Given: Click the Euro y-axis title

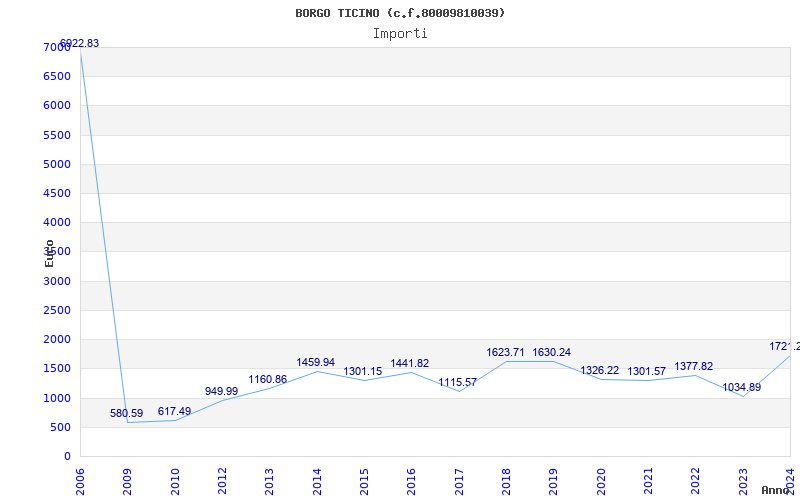Looking at the screenshot, I should pos(49,253).
